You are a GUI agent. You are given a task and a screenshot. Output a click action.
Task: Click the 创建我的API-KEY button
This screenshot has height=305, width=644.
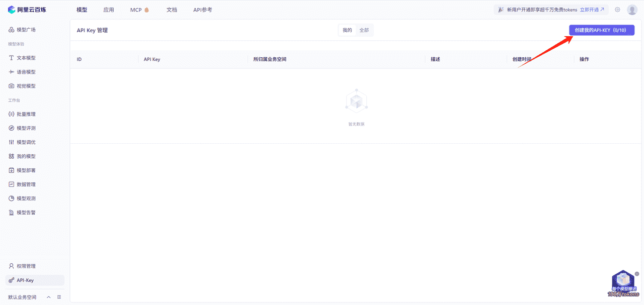click(x=601, y=30)
